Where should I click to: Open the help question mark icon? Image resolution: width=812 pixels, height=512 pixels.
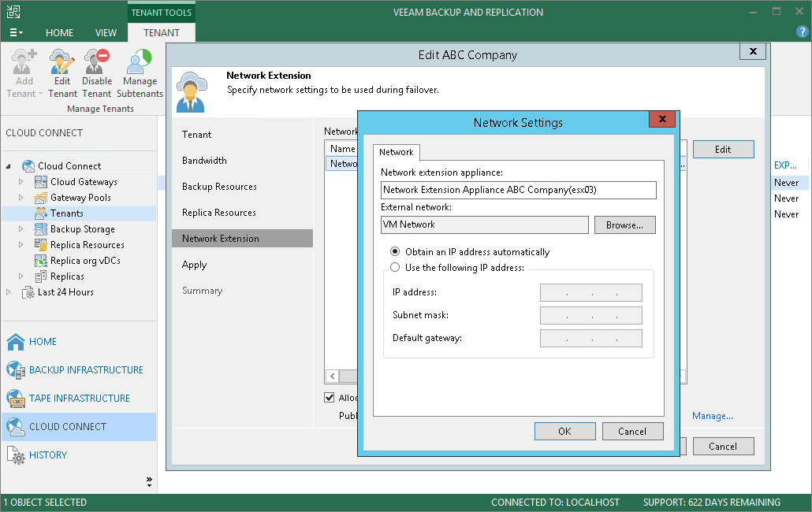pos(803,32)
